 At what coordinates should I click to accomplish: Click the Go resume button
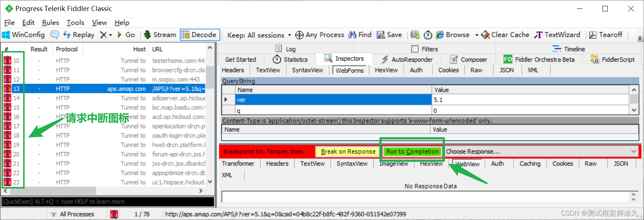126,35
